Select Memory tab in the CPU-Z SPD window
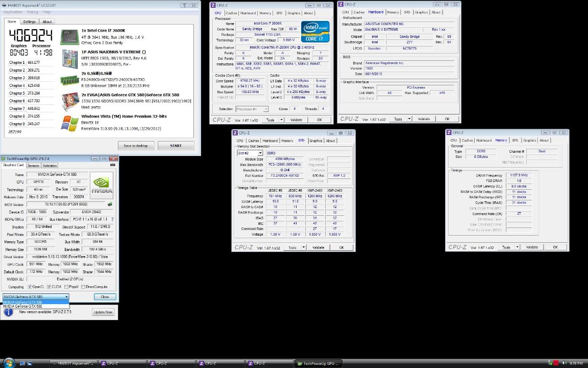The height and width of the screenshot is (368, 588). click(287, 141)
